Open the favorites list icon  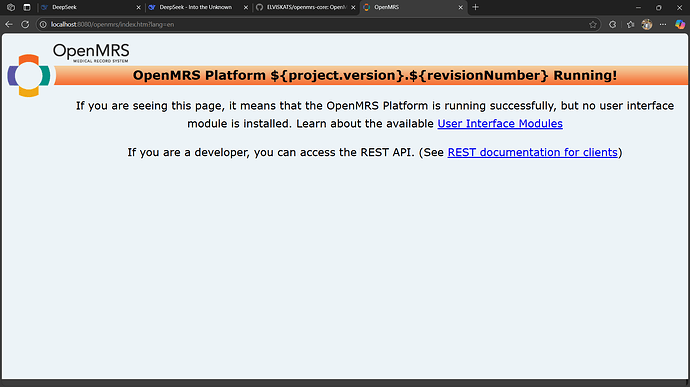click(x=631, y=25)
